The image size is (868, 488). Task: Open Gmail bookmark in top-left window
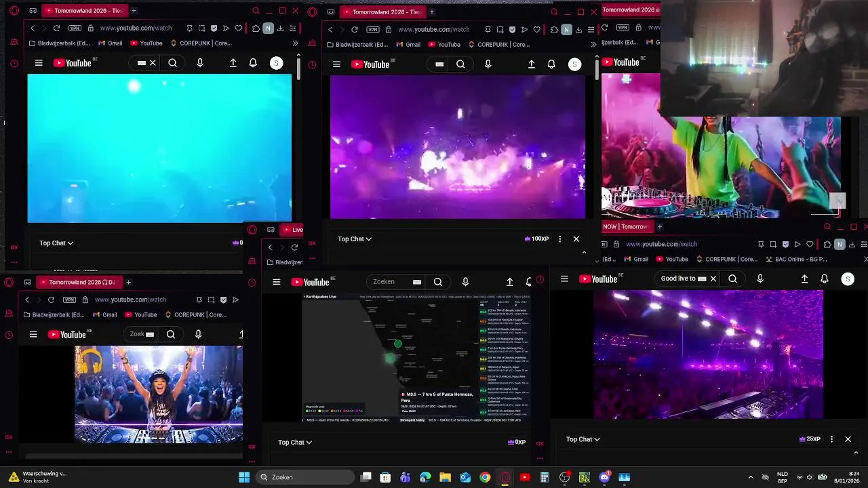(x=111, y=43)
